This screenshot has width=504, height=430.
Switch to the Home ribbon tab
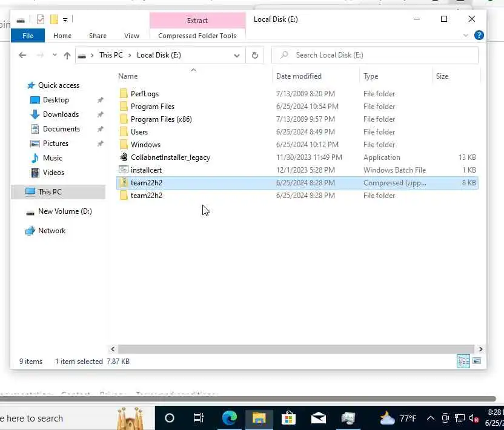(62, 36)
